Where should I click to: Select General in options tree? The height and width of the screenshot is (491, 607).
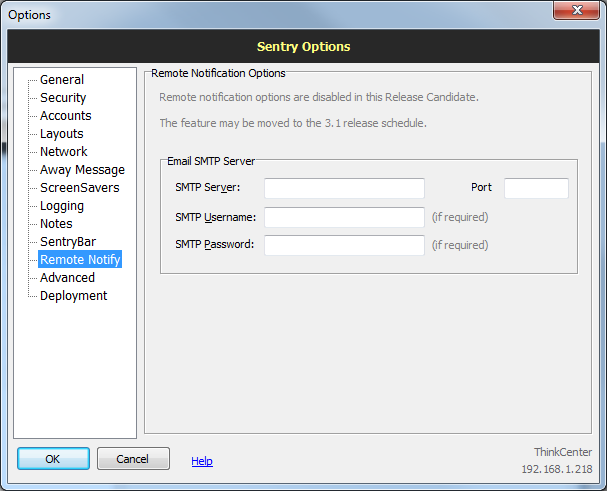point(62,80)
